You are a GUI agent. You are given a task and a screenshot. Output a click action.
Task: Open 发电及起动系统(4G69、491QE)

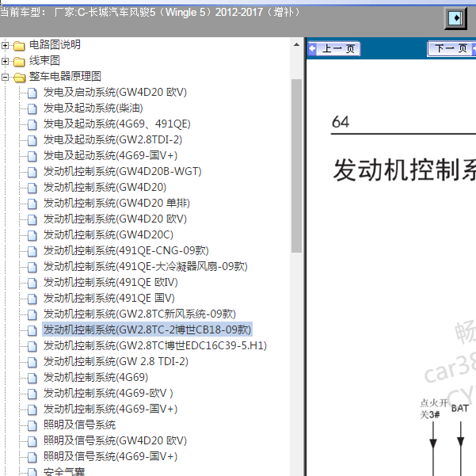[x=117, y=124]
